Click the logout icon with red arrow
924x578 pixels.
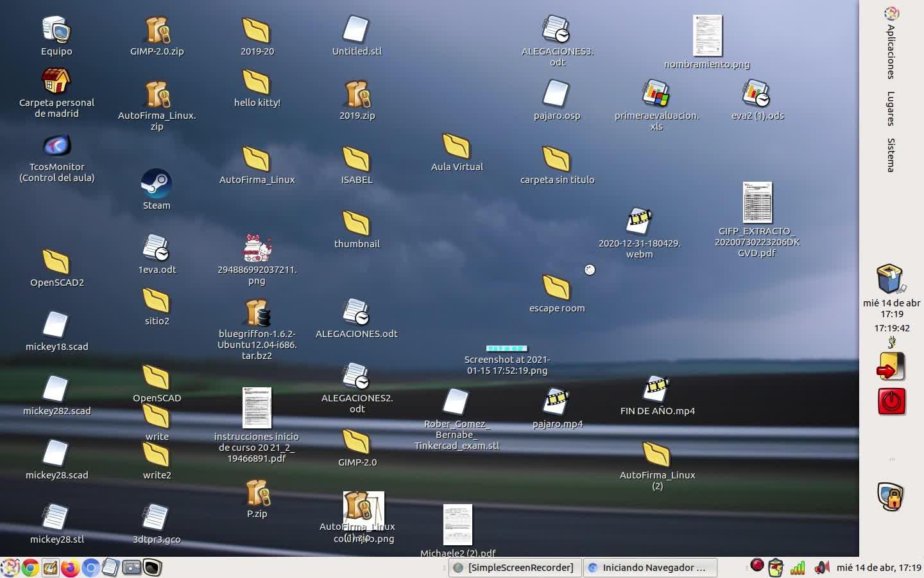(891, 367)
